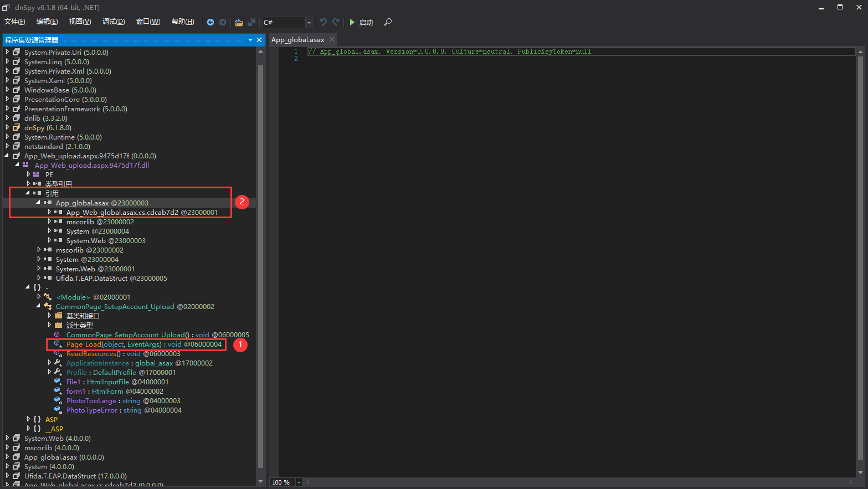868x489 pixels.
Task: Open the C# language dropdown
Action: [309, 22]
